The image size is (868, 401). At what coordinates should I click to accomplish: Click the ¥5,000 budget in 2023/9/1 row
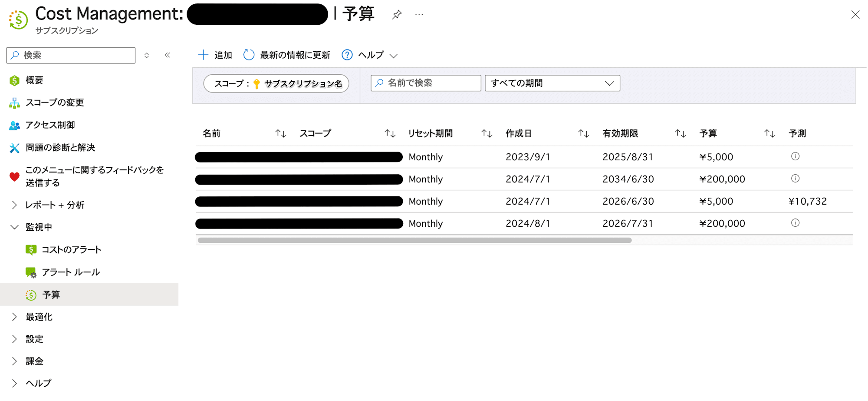pos(716,157)
